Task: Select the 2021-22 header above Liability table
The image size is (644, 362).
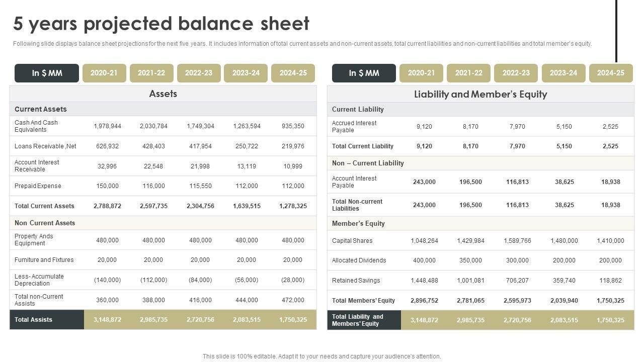Action: pos(468,73)
